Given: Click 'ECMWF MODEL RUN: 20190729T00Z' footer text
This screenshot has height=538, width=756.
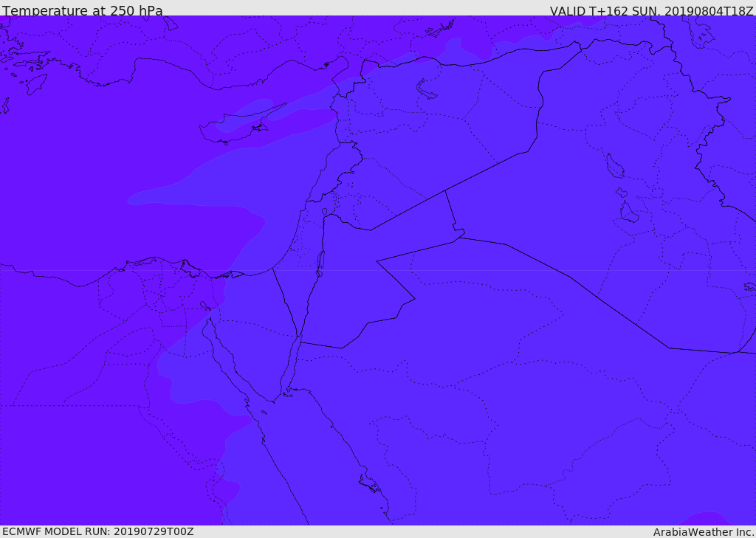Looking at the screenshot, I should (x=98, y=531).
